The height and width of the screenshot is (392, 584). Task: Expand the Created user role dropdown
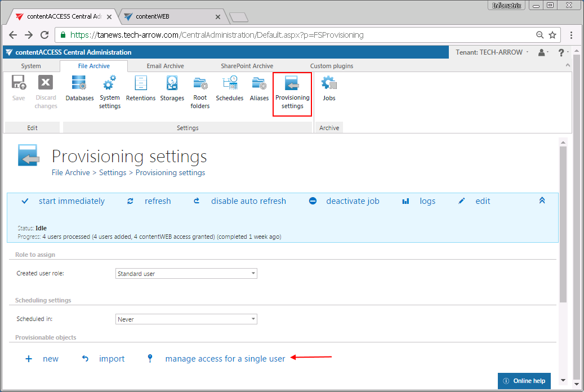tap(186, 274)
